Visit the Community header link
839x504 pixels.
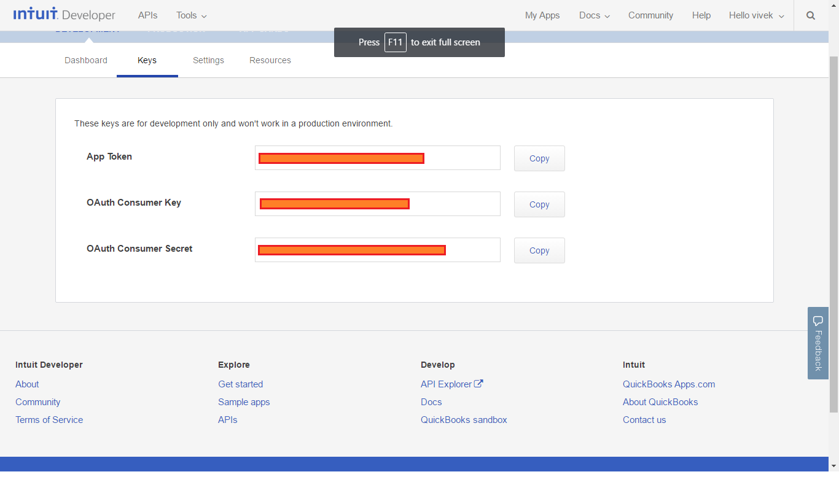tap(650, 15)
